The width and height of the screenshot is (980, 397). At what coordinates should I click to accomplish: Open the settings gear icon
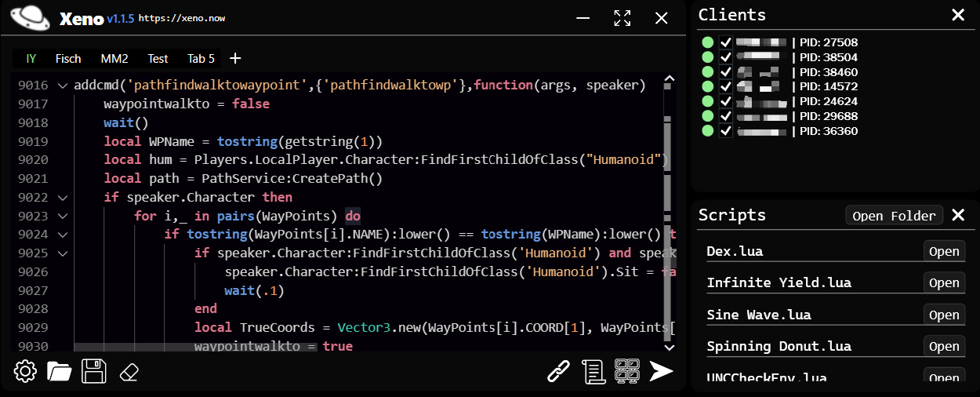25,371
